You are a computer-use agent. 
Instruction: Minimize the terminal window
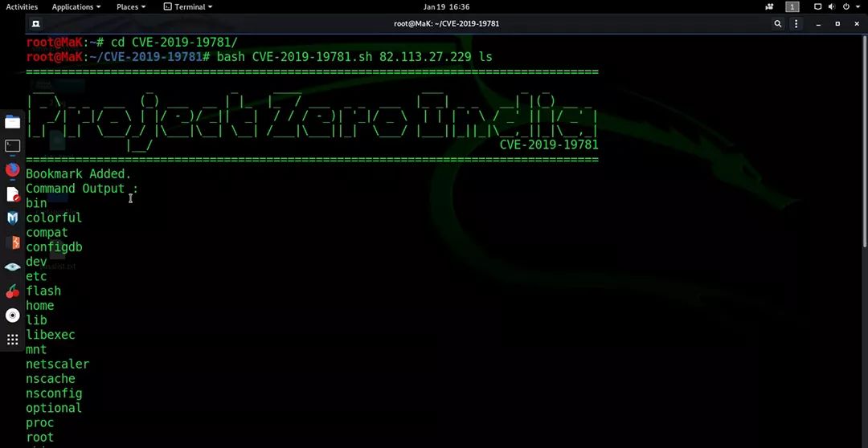pyautogui.click(x=819, y=24)
